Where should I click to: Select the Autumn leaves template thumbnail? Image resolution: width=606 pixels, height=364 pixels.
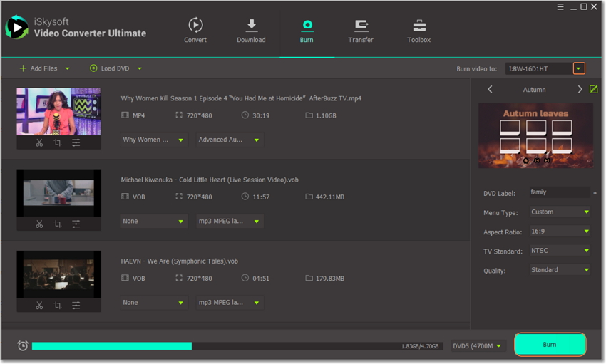tap(535, 135)
